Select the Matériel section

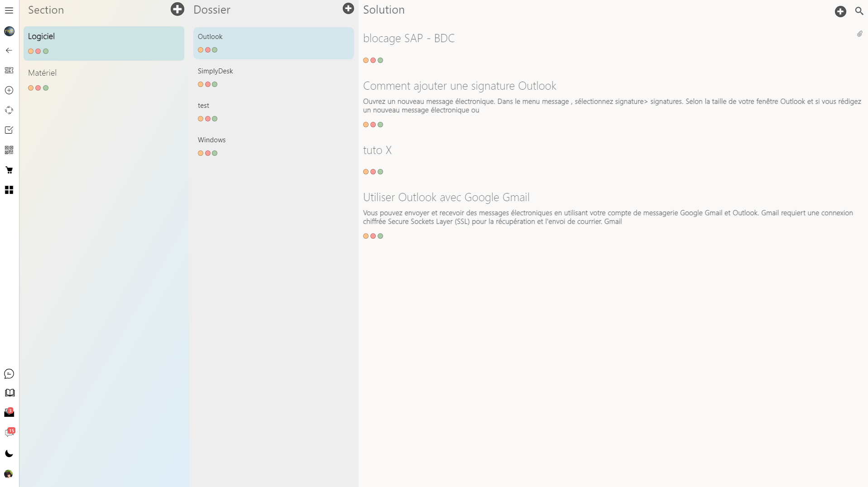click(x=42, y=73)
